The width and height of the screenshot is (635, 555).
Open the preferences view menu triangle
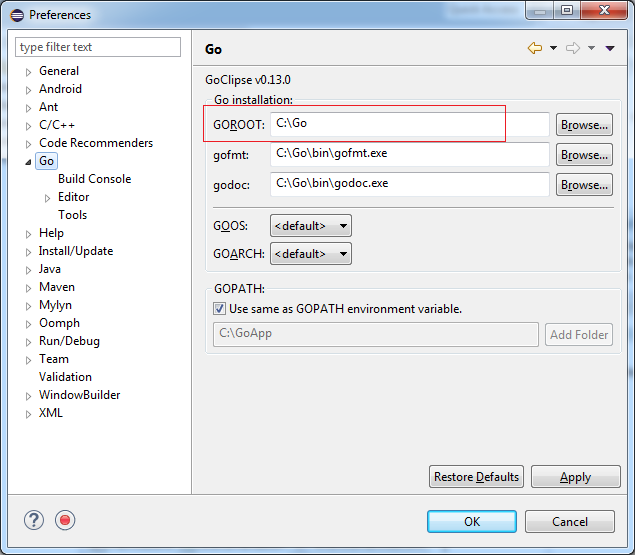tap(610, 49)
